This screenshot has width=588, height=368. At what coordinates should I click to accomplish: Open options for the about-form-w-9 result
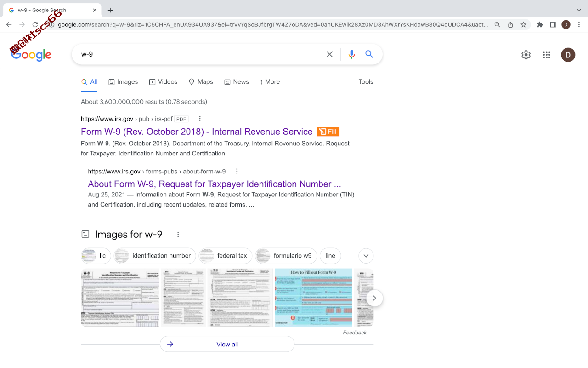237,171
